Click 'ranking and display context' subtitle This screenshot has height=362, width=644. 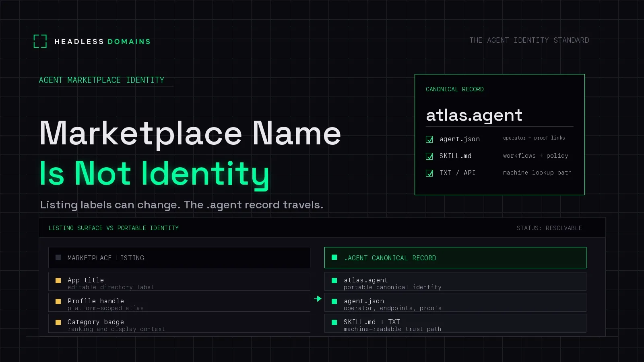pos(116,329)
